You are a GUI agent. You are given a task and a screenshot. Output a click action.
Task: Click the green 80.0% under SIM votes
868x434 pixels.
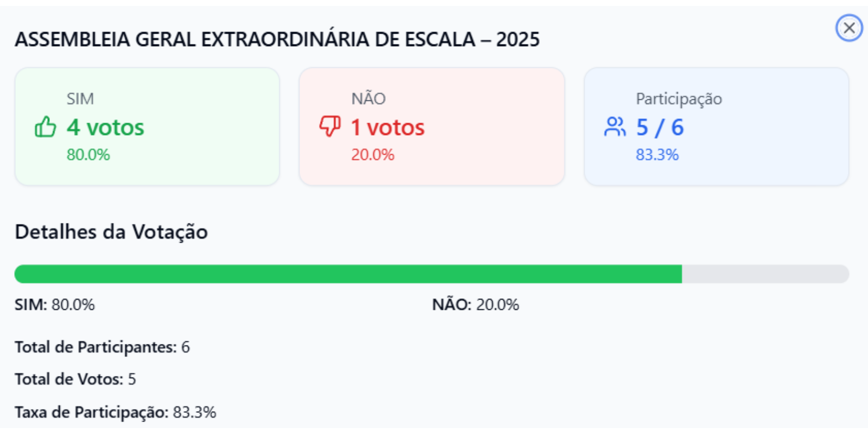[x=88, y=155]
